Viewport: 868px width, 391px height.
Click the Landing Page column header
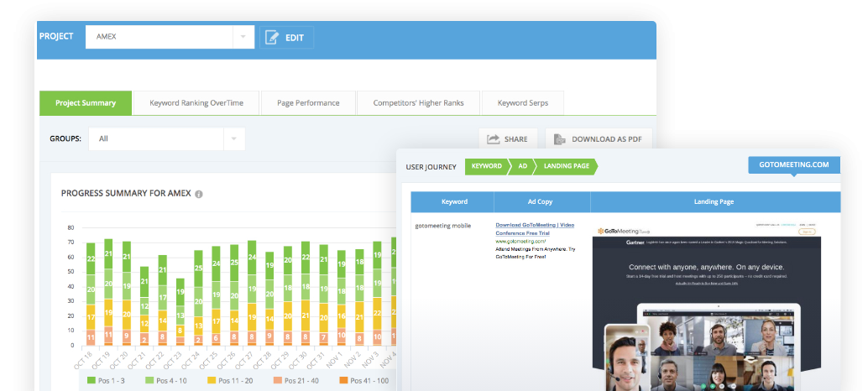pyautogui.click(x=715, y=202)
